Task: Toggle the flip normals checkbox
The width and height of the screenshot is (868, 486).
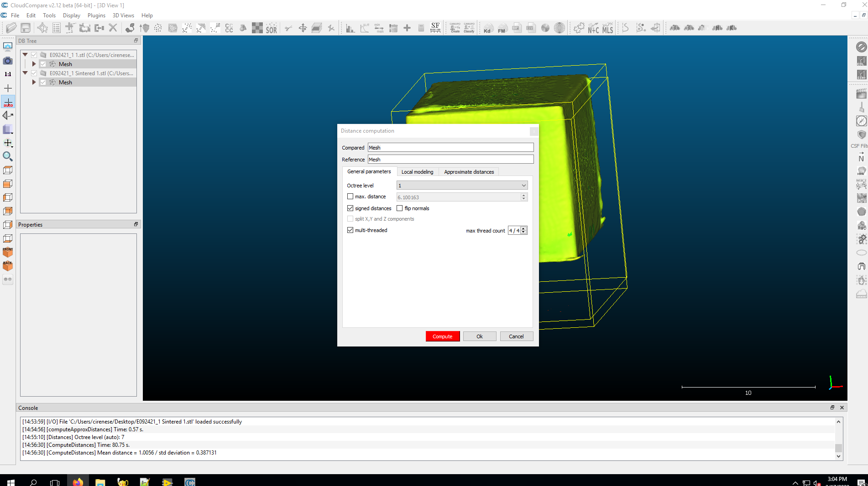Action: pos(400,208)
